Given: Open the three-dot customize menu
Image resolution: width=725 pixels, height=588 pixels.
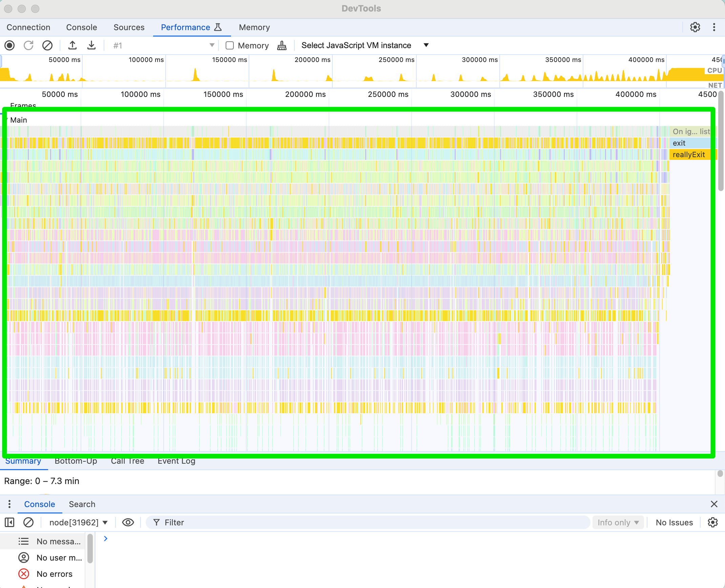Looking at the screenshot, I should 714,27.
